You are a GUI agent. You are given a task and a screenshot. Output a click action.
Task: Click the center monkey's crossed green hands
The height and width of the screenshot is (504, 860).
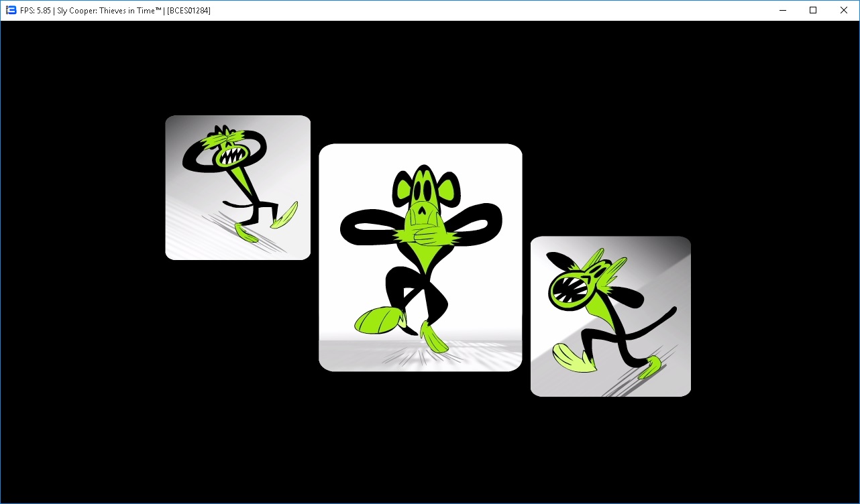421,236
